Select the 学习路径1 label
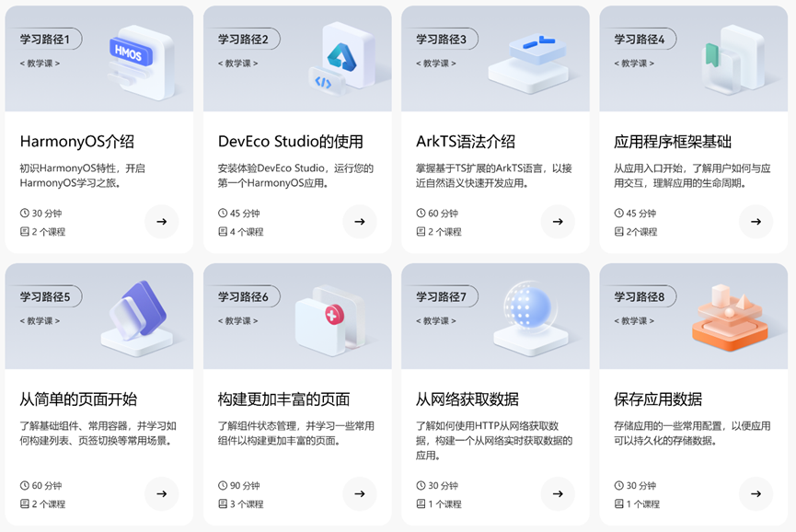 (45, 39)
